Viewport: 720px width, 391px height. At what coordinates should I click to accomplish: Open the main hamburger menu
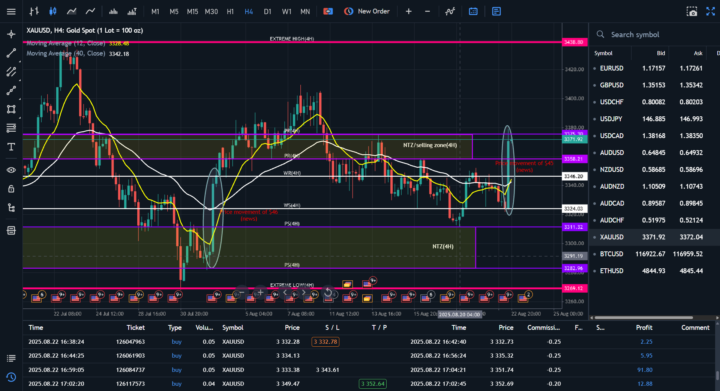(11, 11)
